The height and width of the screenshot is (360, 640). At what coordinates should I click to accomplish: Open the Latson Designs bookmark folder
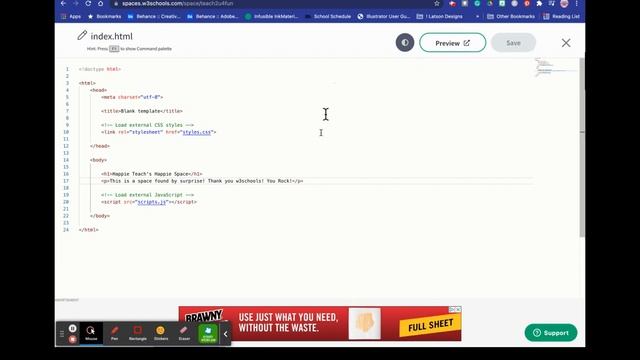coord(440,16)
